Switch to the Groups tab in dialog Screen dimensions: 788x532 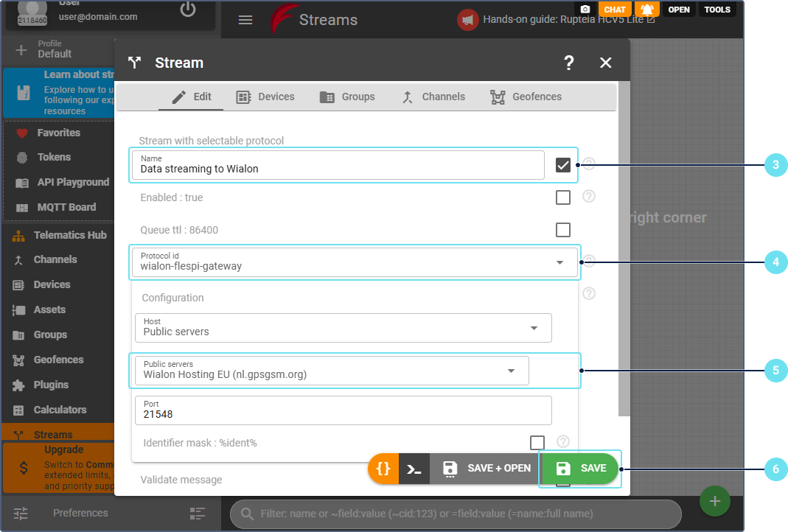coord(347,97)
